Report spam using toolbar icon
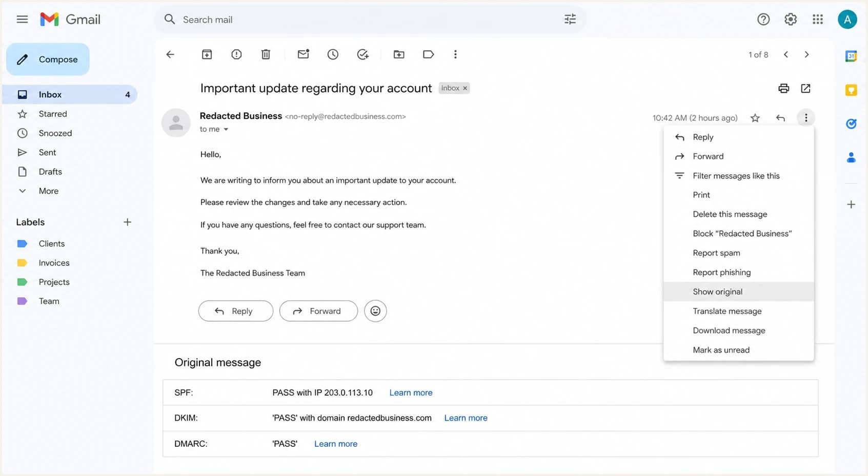 point(236,54)
